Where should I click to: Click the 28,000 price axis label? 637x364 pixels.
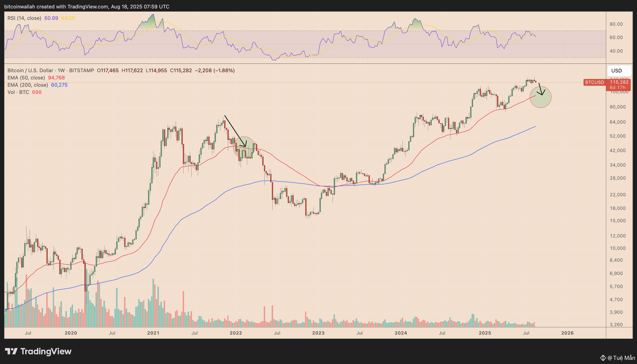(618, 178)
